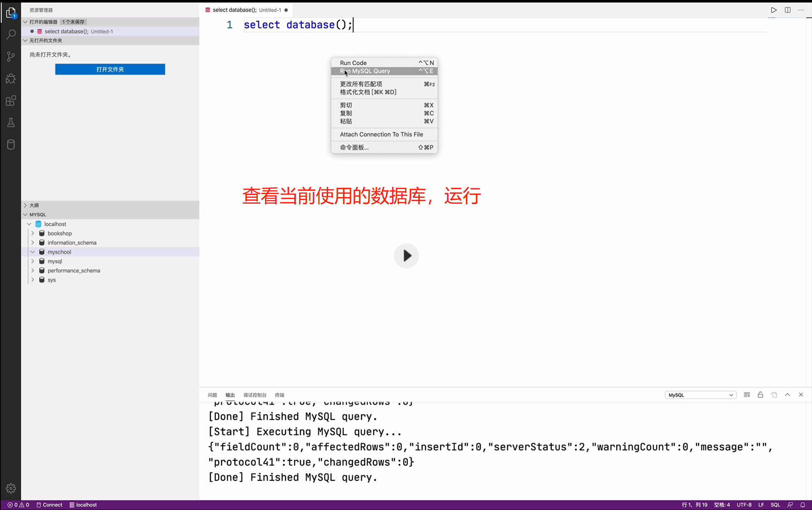Collapse the localhost connection node
Viewport: 812px width, 510px height.
click(29, 224)
